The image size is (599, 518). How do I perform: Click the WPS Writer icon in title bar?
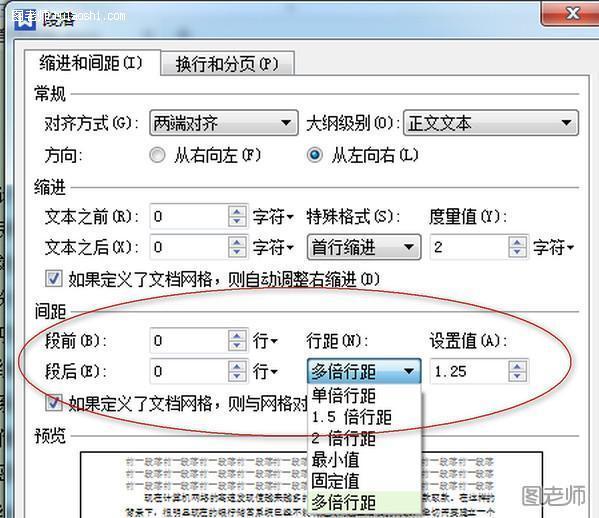coord(25,18)
